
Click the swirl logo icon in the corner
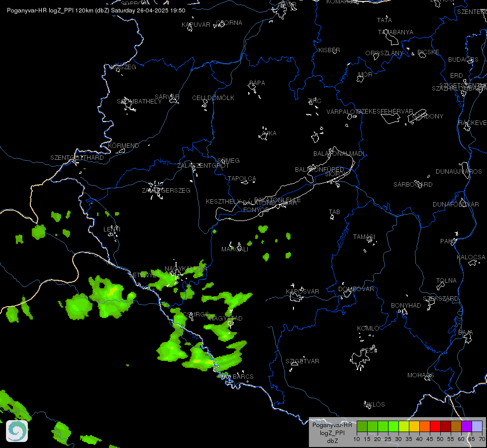click(x=17, y=431)
